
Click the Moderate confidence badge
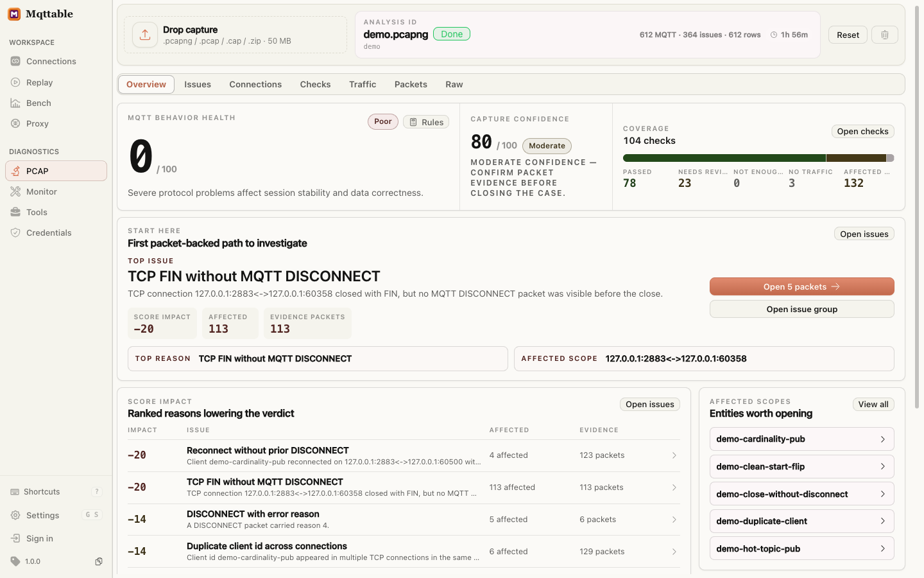coord(547,146)
